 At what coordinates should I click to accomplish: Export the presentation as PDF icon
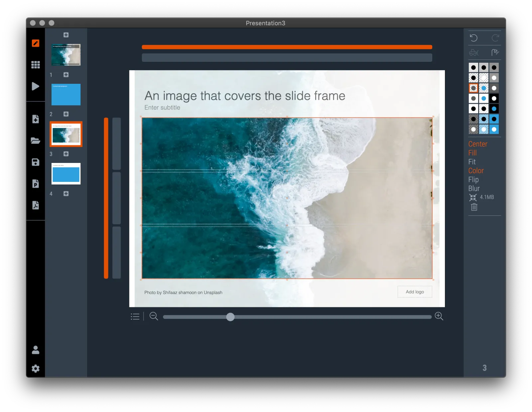point(36,205)
